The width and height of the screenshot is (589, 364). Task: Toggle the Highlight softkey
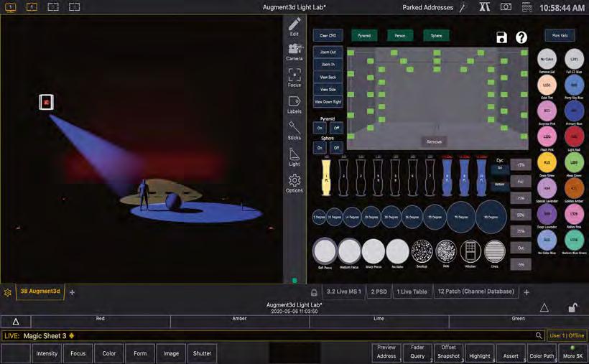[x=480, y=353]
